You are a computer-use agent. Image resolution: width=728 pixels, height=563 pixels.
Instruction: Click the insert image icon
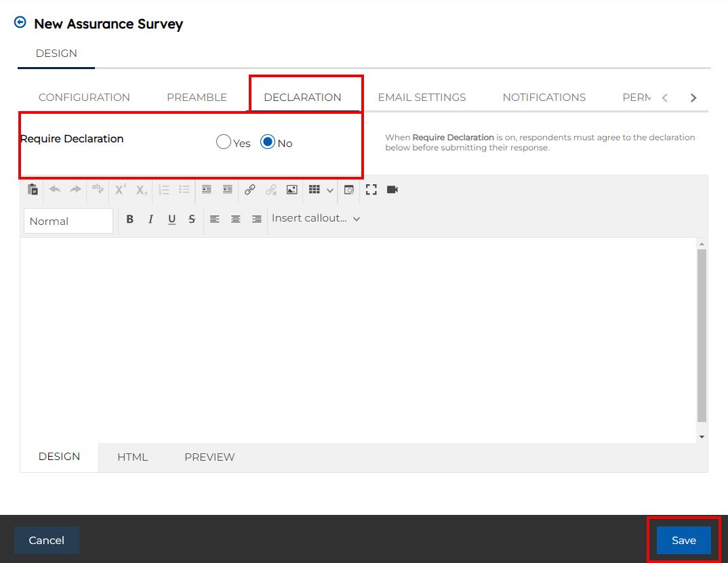pos(291,190)
